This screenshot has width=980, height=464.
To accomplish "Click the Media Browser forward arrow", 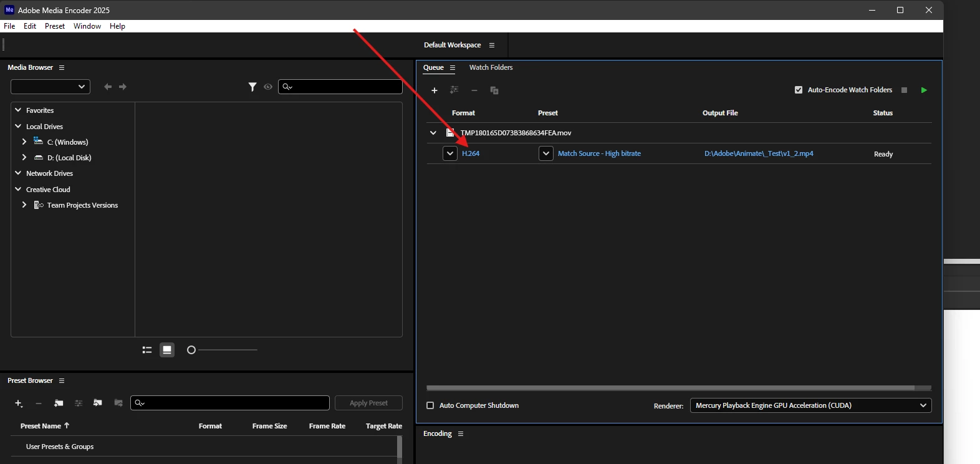I will click(x=123, y=87).
